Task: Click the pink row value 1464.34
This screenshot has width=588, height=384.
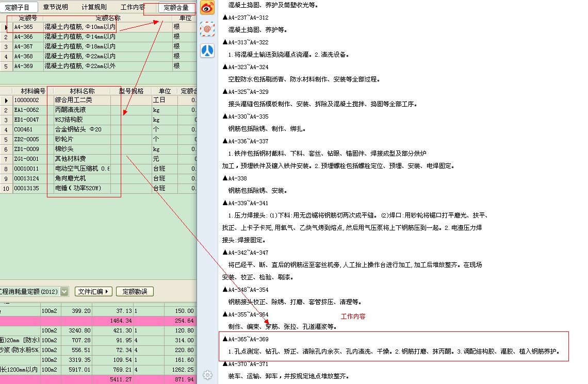Action: click(121, 321)
